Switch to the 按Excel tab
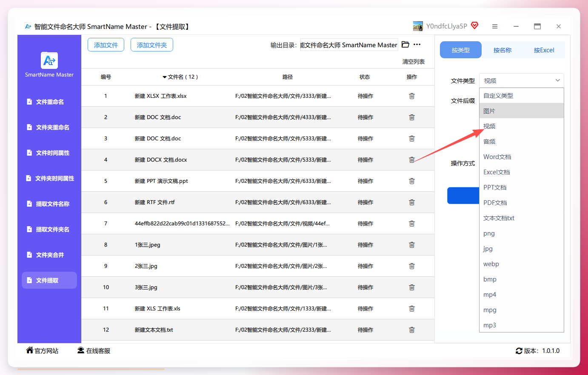588x375 pixels. pyautogui.click(x=544, y=50)
